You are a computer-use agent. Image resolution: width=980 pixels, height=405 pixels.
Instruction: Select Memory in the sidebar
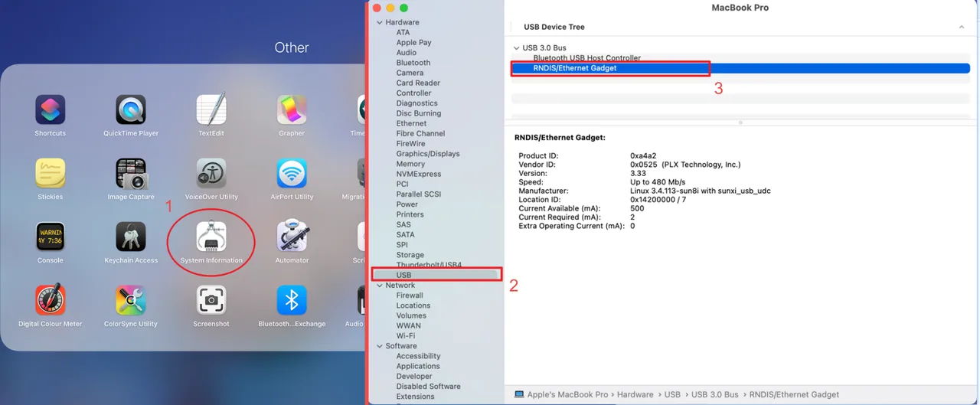coord(410,164)
